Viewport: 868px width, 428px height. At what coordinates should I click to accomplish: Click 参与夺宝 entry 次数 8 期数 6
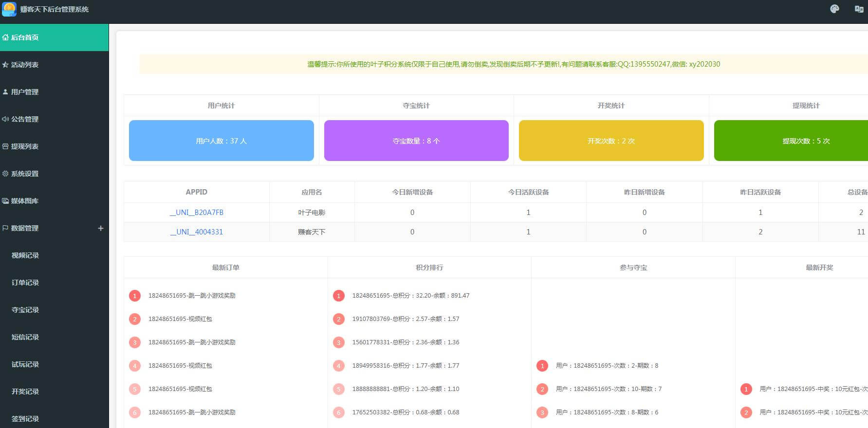(607, 412)
